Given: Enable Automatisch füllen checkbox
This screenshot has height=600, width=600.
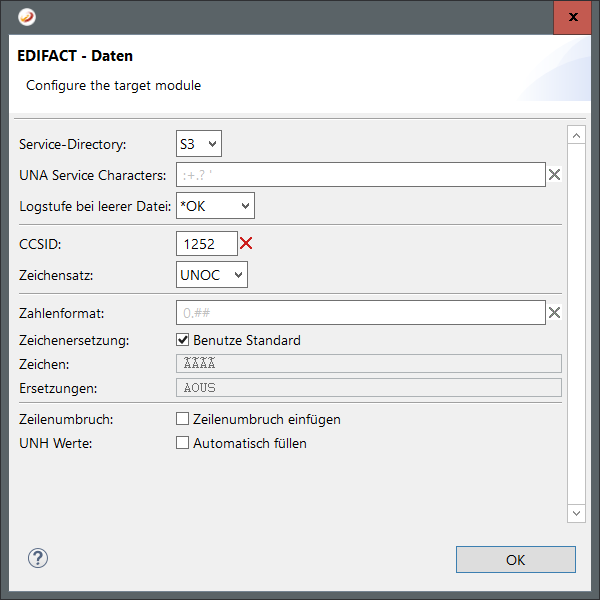Looking at the screenshot, I should point(183,442).
